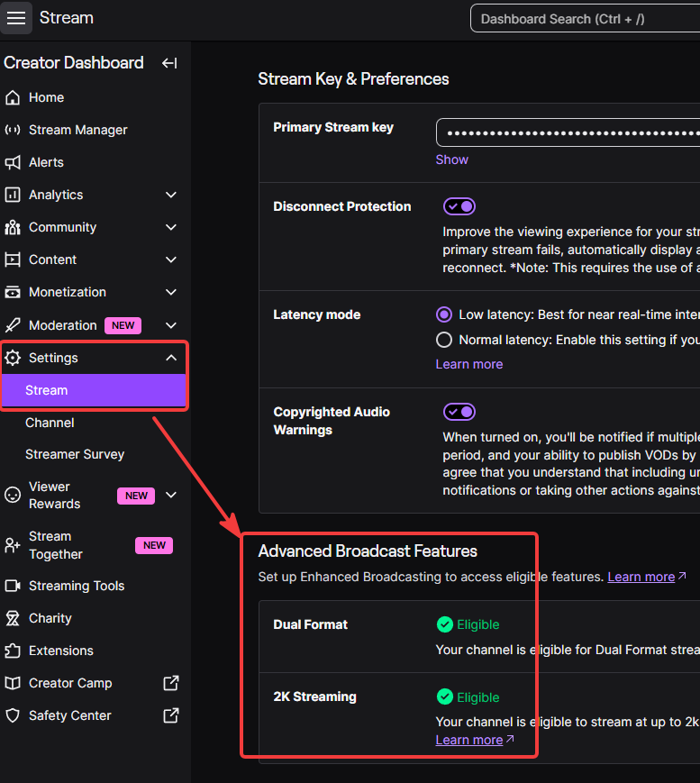700x783 pixels.
Task: Expand the Analytics section chevron
Action: [171, 195]
